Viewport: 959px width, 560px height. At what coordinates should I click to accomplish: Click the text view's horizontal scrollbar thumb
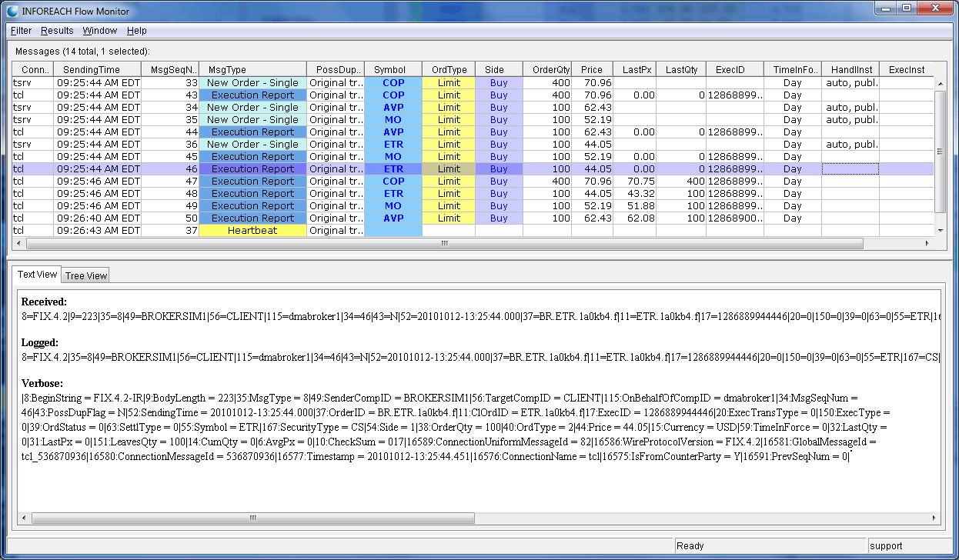252,518
